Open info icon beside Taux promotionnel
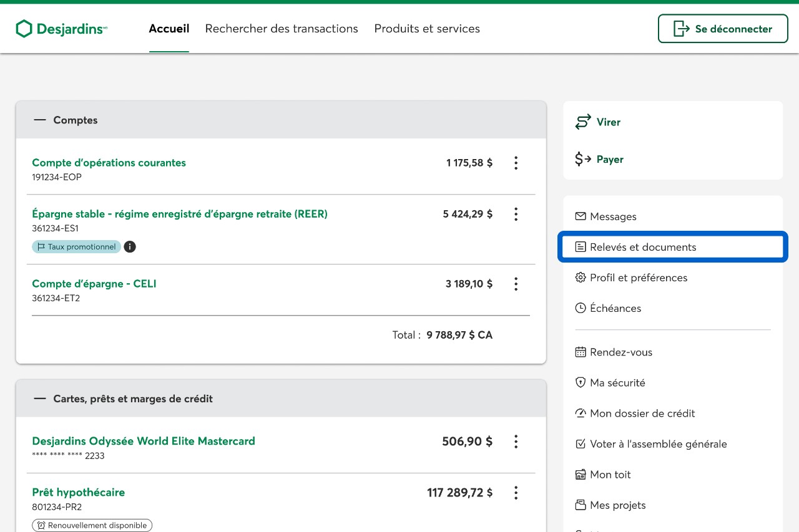This screenshot has width=799, height=532. pos(130,247)
